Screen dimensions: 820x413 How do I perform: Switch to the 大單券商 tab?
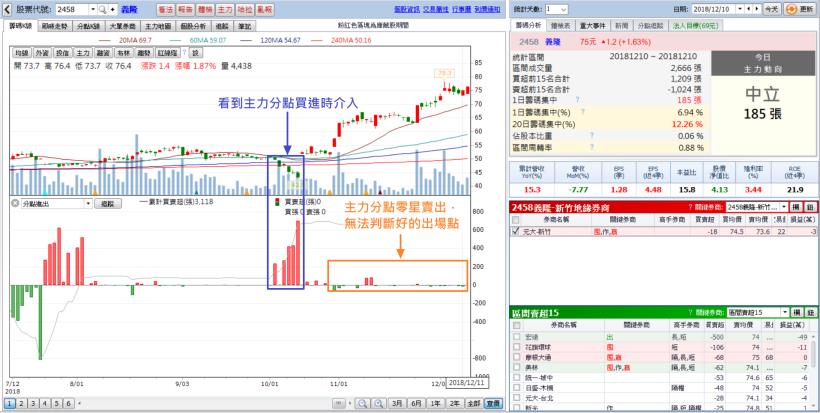(121, 26)
